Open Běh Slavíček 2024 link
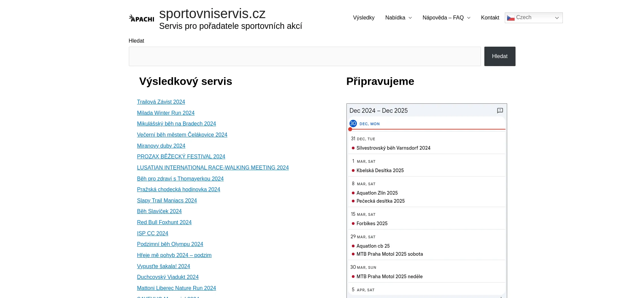This screenshot has width=644, height=298. click(x=159, y=211)
